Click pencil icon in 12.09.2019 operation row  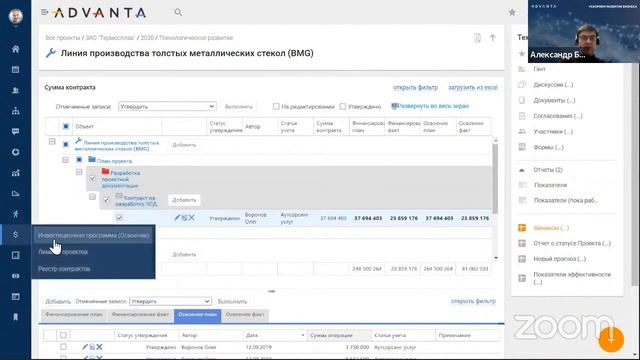pos(85,347)
